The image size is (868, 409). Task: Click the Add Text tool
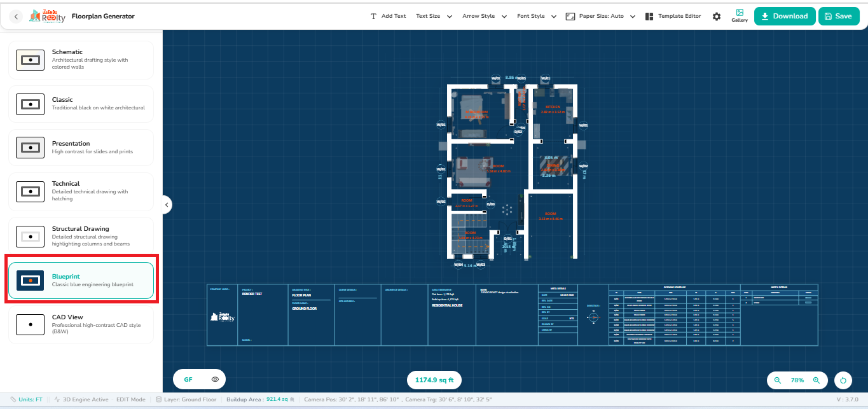tap(388, 16)
